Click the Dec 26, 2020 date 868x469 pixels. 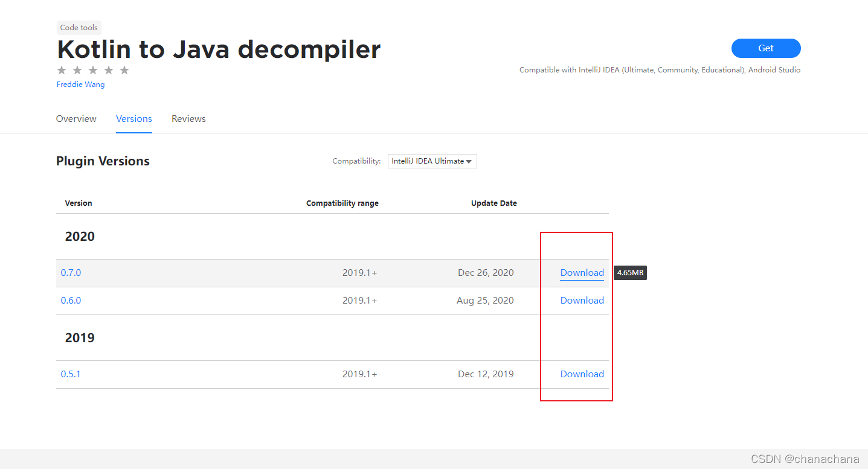486,273
